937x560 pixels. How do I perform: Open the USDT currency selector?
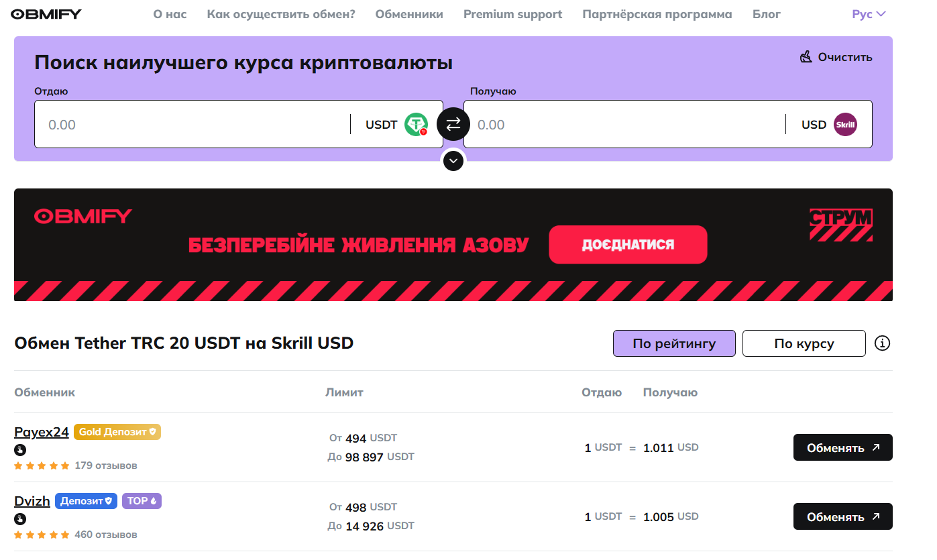click(396, 125)
